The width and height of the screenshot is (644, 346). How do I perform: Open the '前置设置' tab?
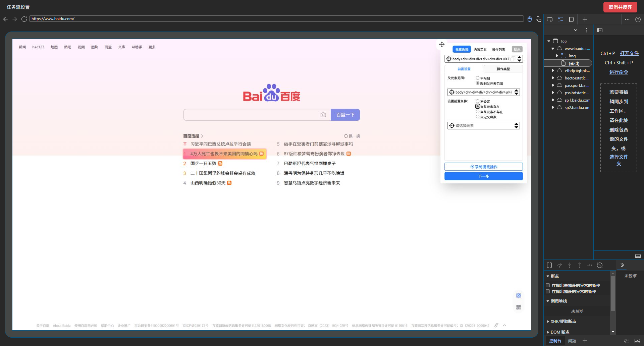click(x=464, y=69)
